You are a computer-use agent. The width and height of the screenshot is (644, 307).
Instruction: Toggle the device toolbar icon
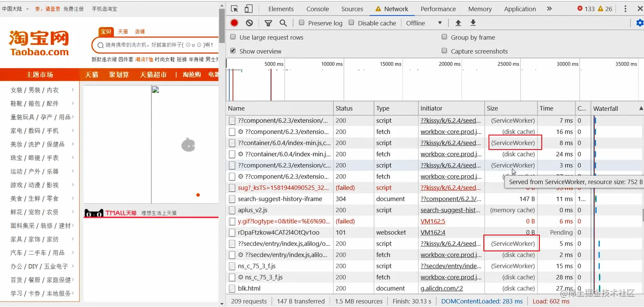point(248,9)
